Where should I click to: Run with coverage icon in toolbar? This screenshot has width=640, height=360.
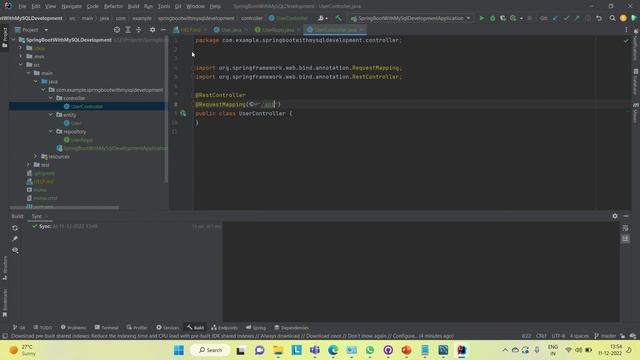coord(503,18)
